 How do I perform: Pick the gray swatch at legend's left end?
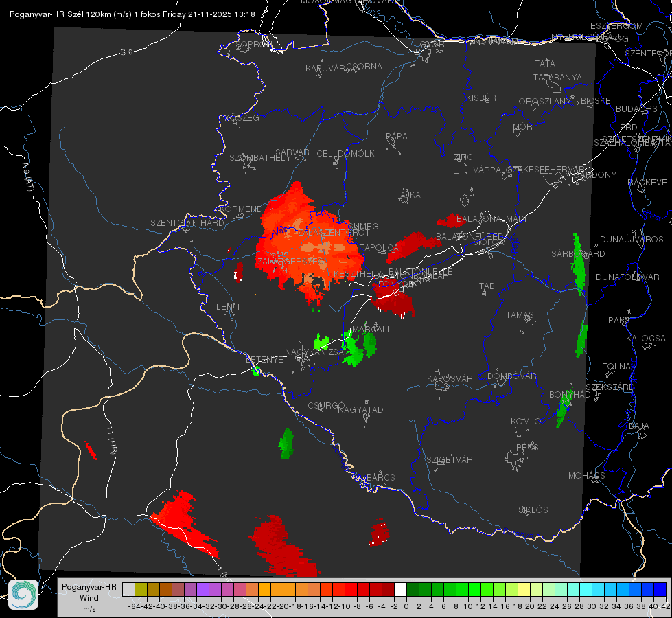[x=128, y=589]
